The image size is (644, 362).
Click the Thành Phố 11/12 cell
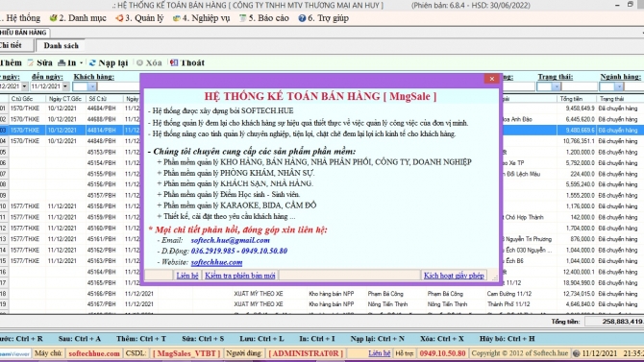[509, 304]
